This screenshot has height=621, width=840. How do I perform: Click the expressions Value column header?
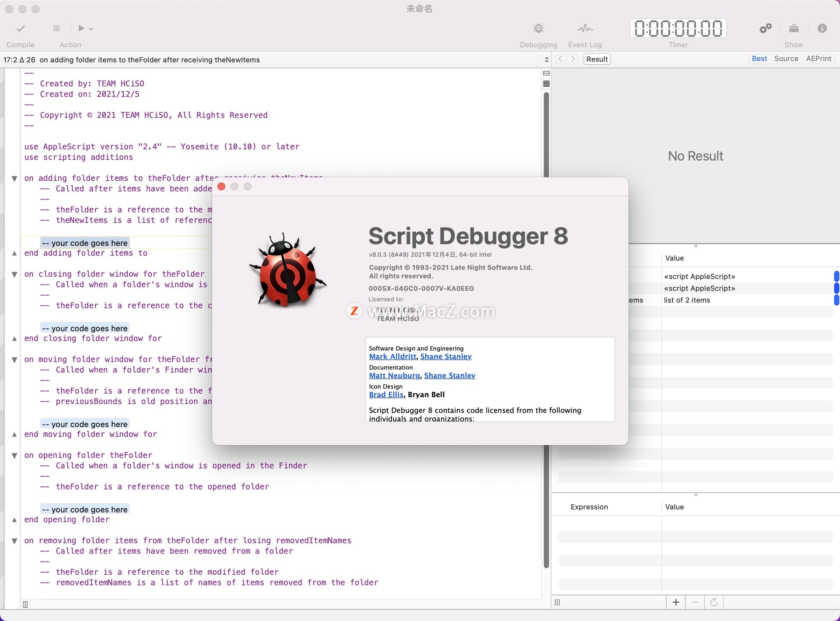pyautogui.click(x=674, y=507)
